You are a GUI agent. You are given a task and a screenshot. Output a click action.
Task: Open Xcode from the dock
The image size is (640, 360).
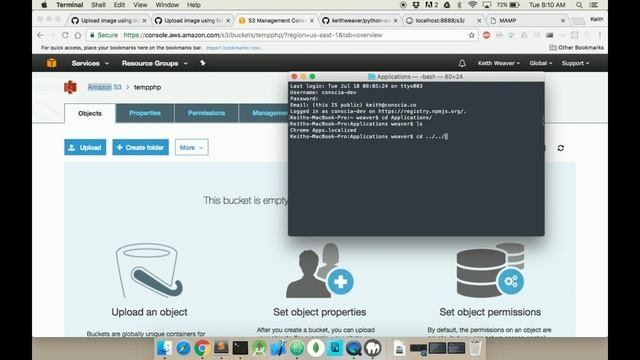(x=278, y=348)
